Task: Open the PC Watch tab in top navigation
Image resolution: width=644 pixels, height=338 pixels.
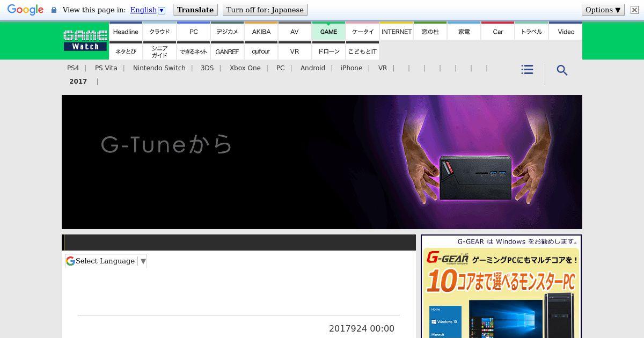Action: click(193, 31)
